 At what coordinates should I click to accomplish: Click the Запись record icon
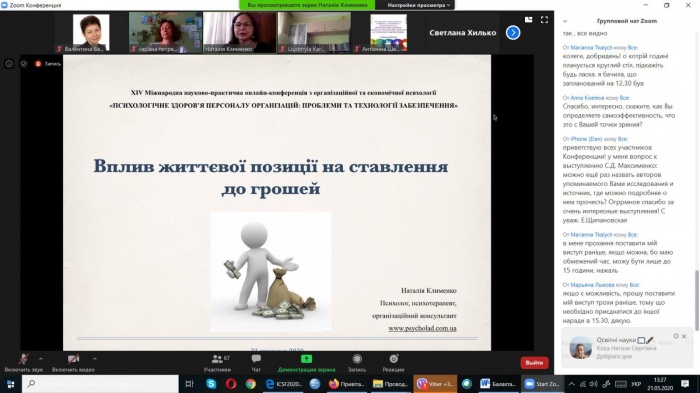pyautogui.click(x=357, y=359)
